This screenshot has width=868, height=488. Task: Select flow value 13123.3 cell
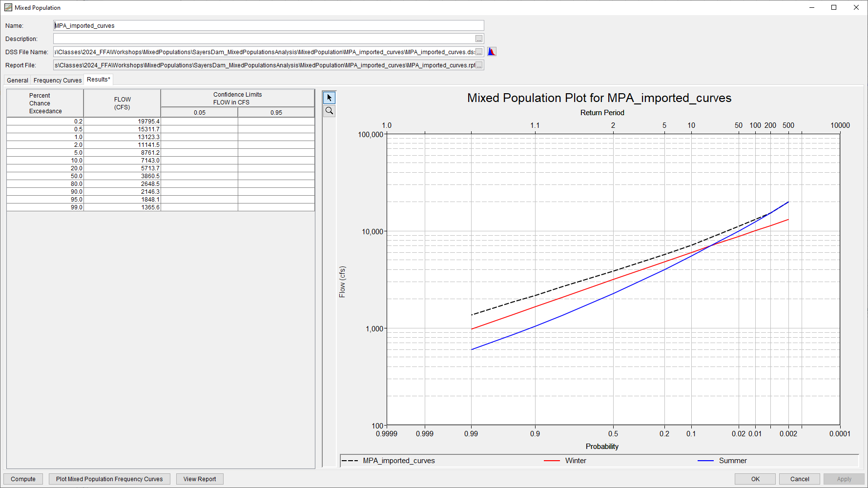tap(122, 137)
